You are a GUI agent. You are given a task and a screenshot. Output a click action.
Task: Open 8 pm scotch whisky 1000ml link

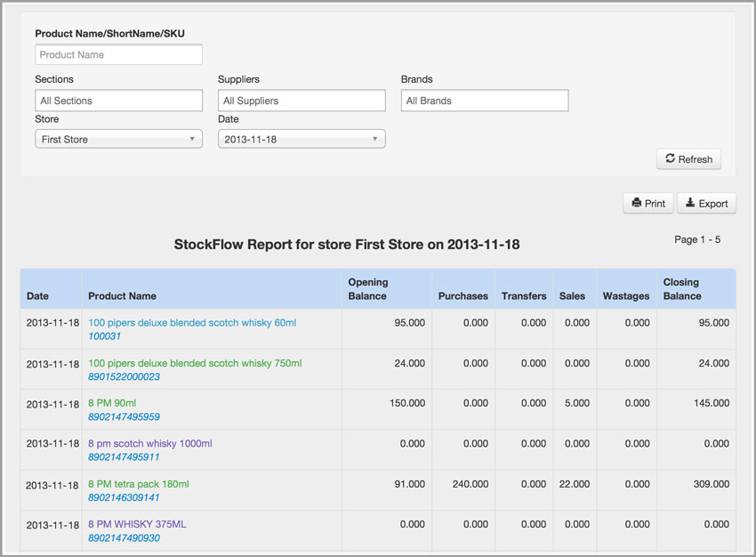click(150, 444)
